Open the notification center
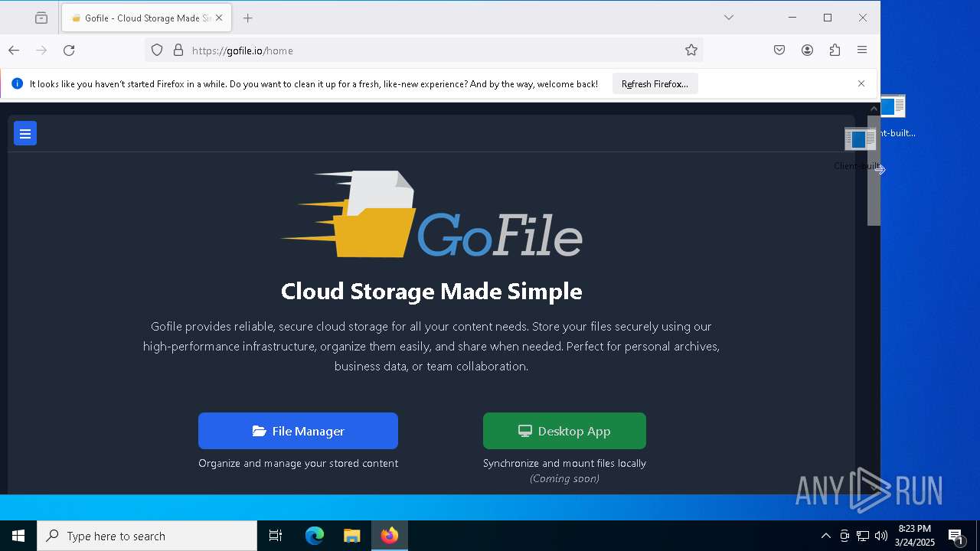980x551 pixels. point(957,536)
